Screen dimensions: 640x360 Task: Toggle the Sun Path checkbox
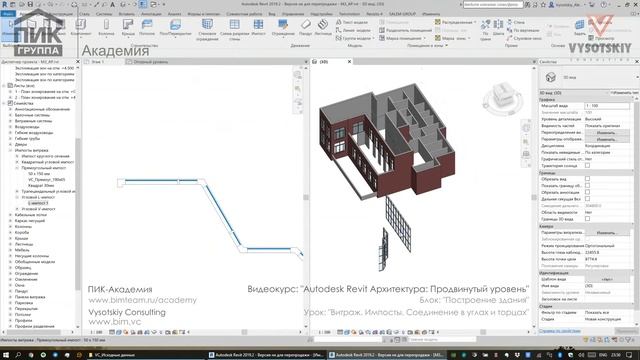[x=587, y=166]
